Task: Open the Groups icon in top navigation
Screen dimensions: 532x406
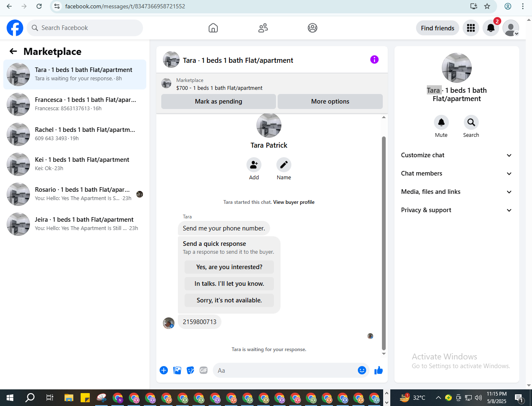Action: click(x=313, y=28)
